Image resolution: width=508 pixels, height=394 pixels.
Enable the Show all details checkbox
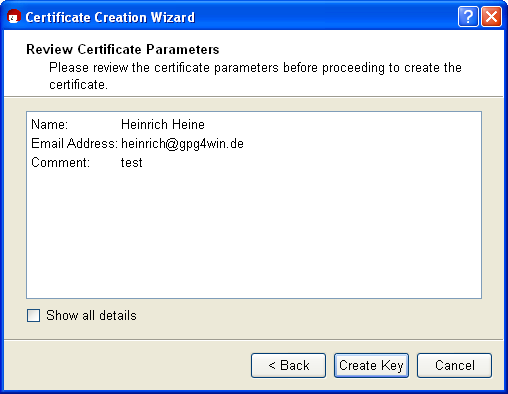(33, 315)
